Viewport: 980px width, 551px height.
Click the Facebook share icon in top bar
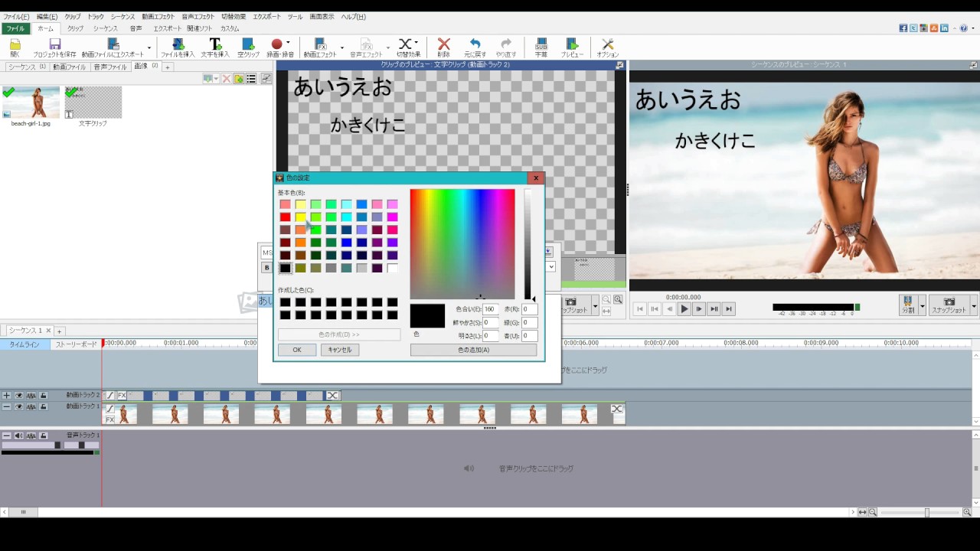903,28
